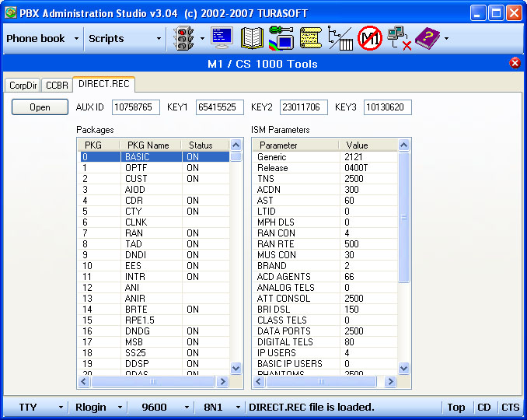Click ISM Parameters scroll up arrow

(x=403, y=145)
